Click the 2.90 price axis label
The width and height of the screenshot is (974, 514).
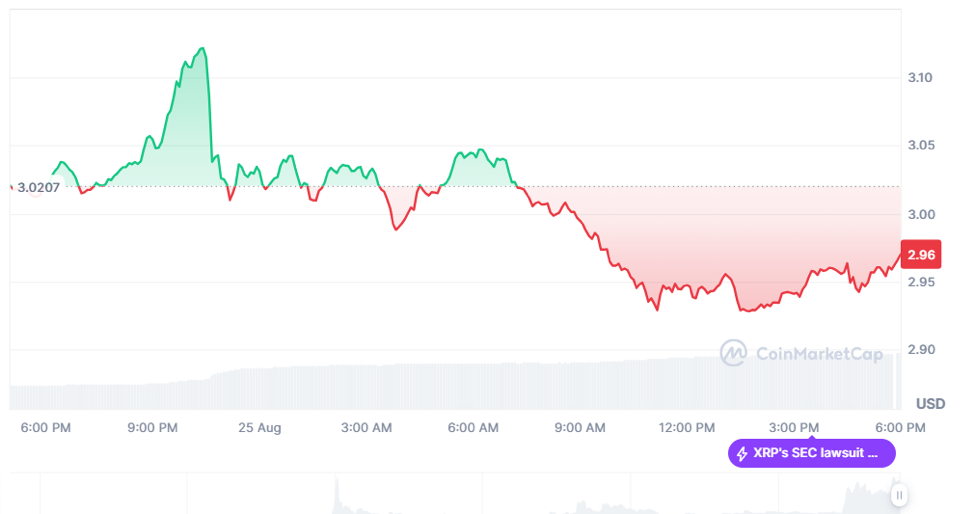[922, 350]
